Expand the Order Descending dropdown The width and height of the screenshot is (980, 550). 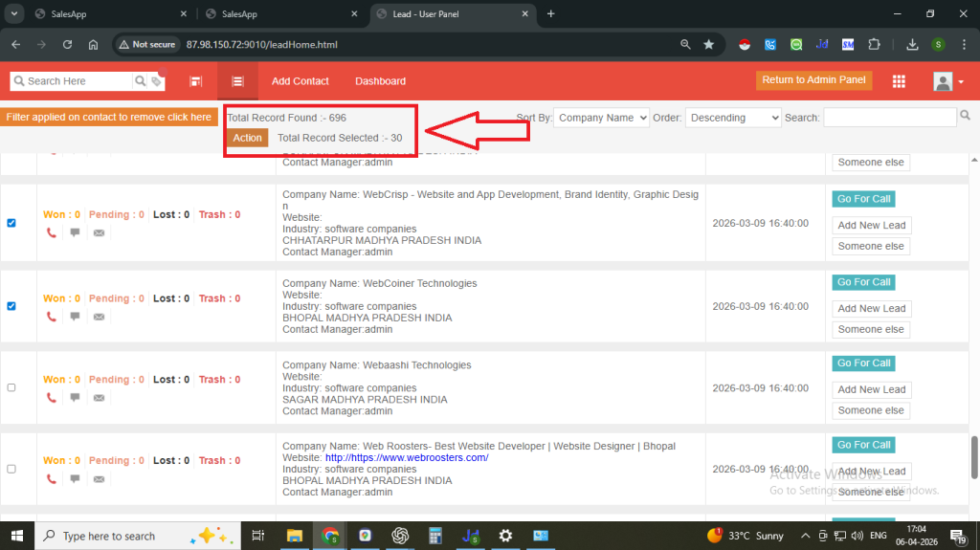pos(733,118)
